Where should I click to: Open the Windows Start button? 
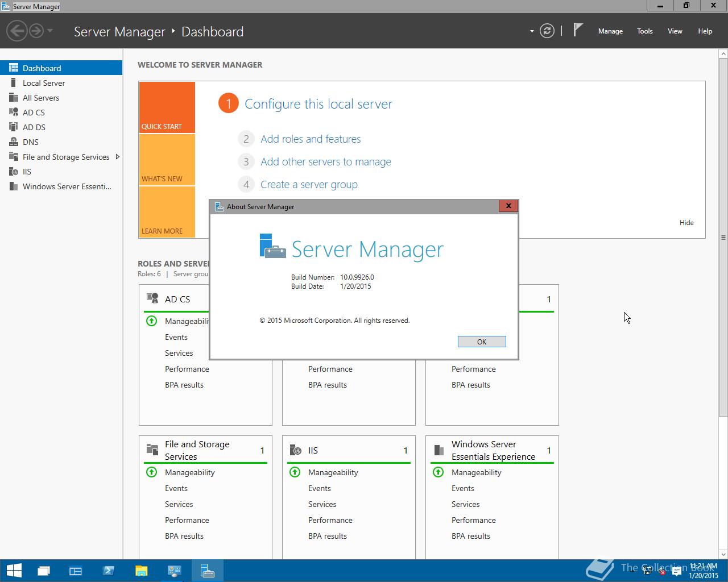[x=14, y=571]
